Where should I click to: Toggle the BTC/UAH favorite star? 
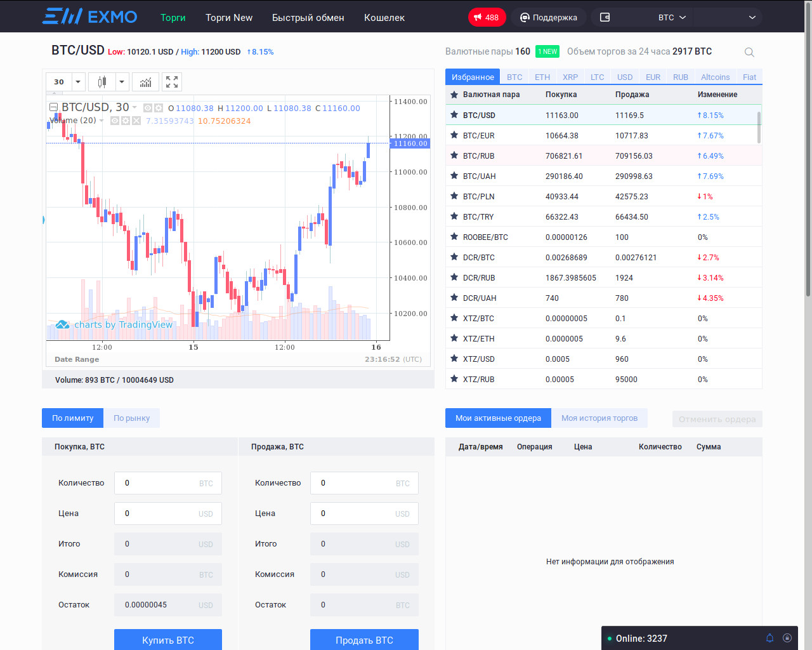tap(454, 176)
